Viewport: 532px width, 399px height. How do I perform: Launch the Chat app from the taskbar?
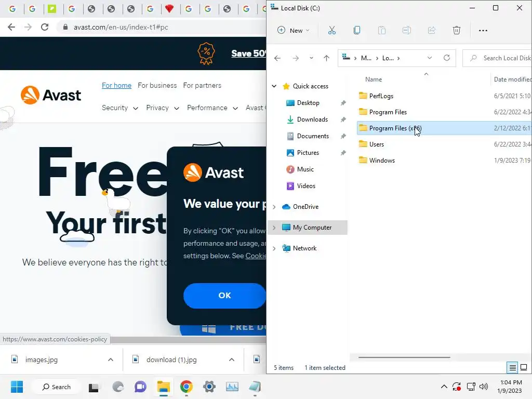(140, 387)
